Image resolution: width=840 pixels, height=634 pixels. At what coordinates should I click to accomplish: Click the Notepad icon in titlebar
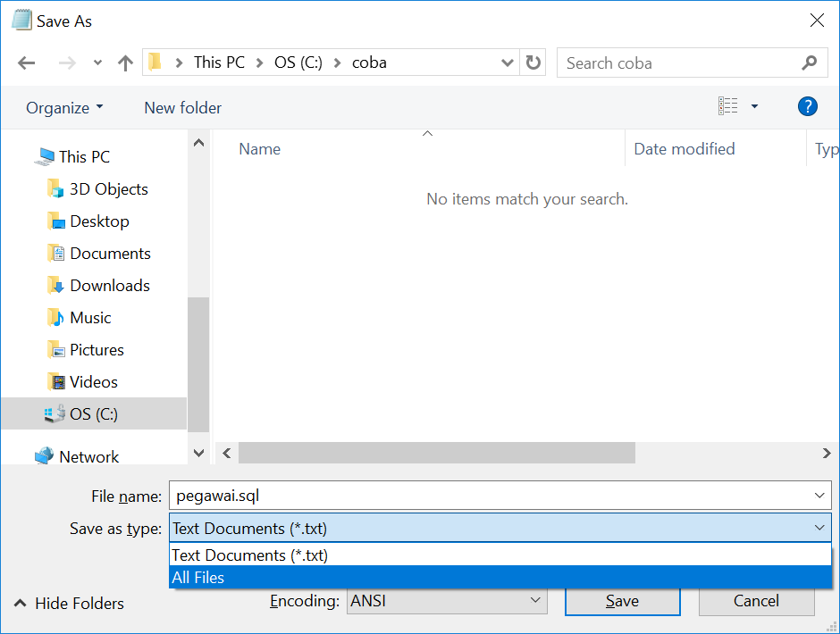coord(20,19)
